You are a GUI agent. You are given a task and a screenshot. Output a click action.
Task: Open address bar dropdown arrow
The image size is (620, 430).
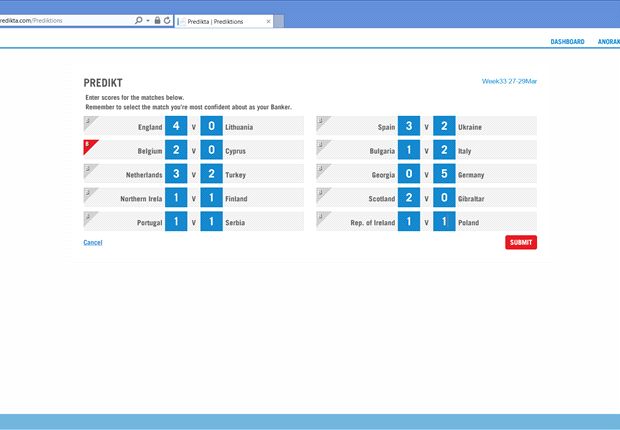click(x=148, y=20)
